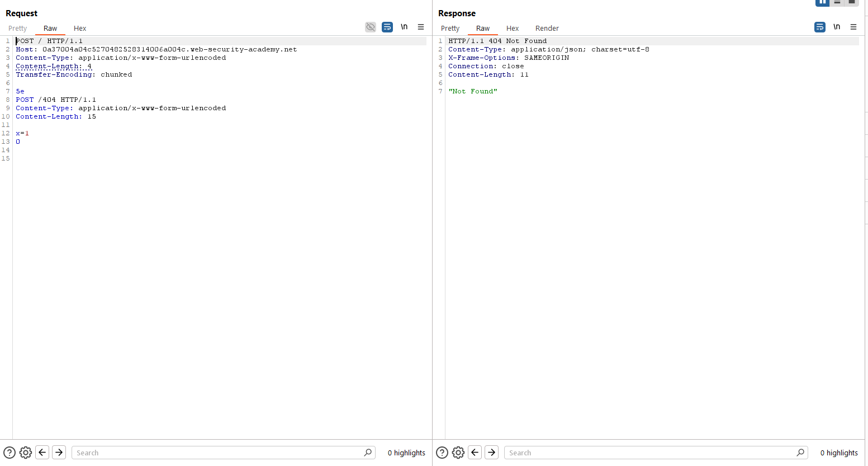Open the Render tab in Response
The height and width of the screenshot is (466, 868).
point(547,29)
